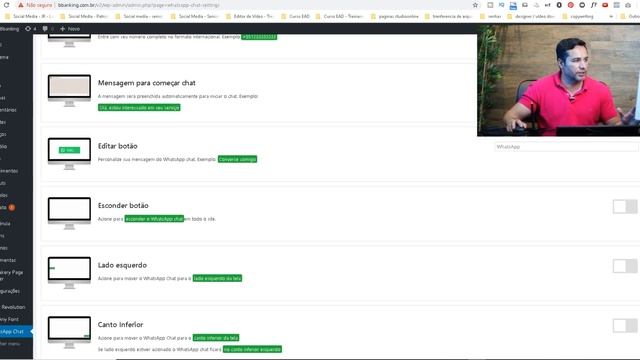Click the solid black circle extension icon
Screen dimensions: 640x360
tap(559, 5)
